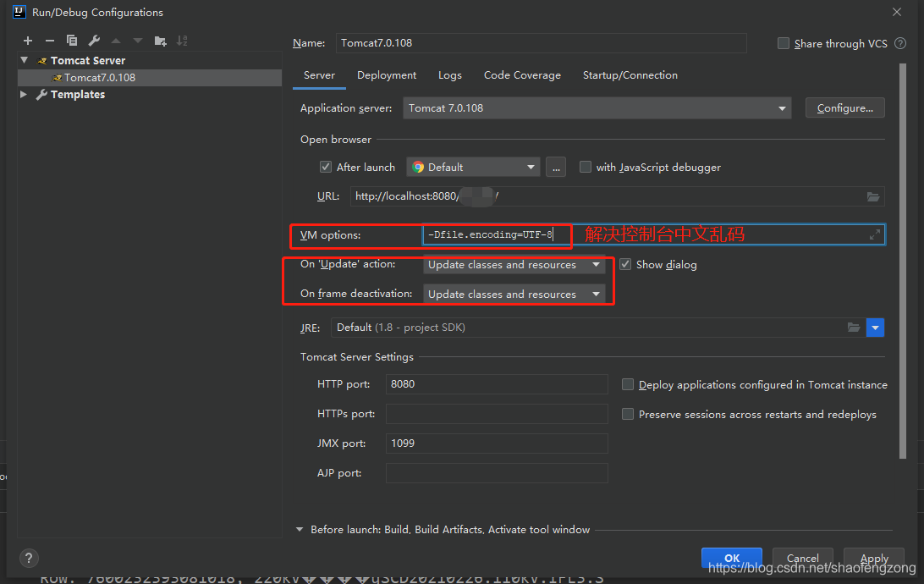Switch to the Logs tab
The width and height of the screenshot is (924, 584).
pyautogui.click(x=449, y=75)
